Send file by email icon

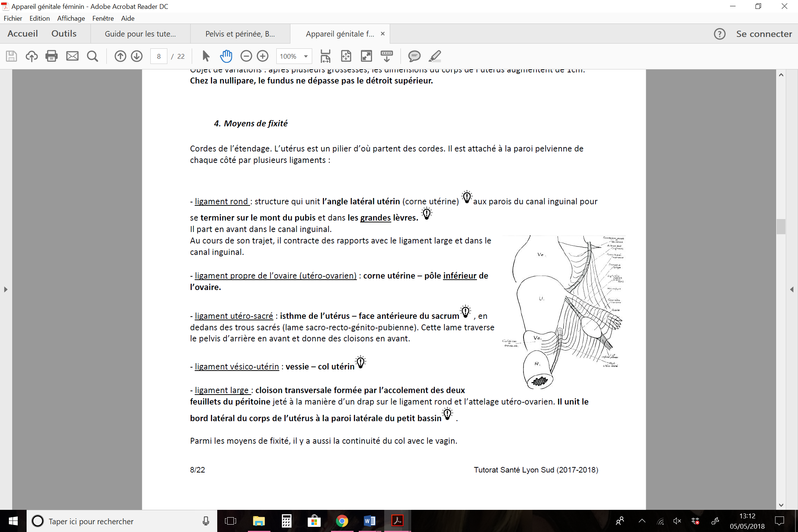72,56
